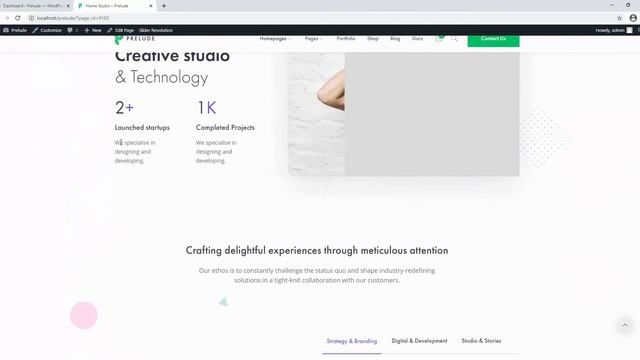Click the '& Technology' heading text
This screenshot has height=360, width=640.
162,77
